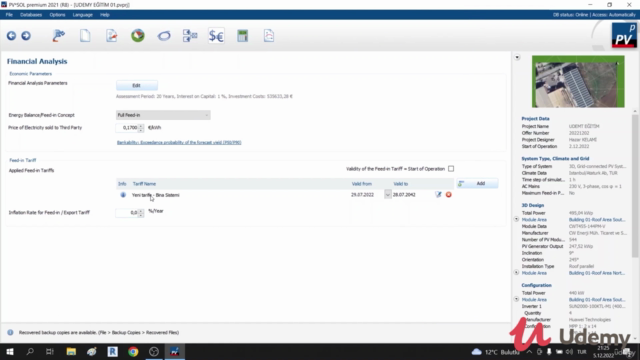This screenshot has height=360, width=640.
Task: Click the TUR language indicator in tray
Action: click(x=582, y=352)
